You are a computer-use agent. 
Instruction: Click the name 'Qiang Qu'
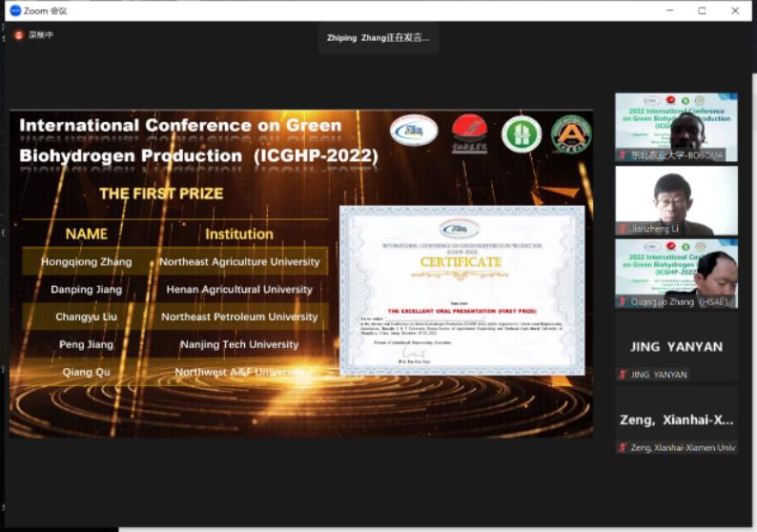[x=87, y=372]
